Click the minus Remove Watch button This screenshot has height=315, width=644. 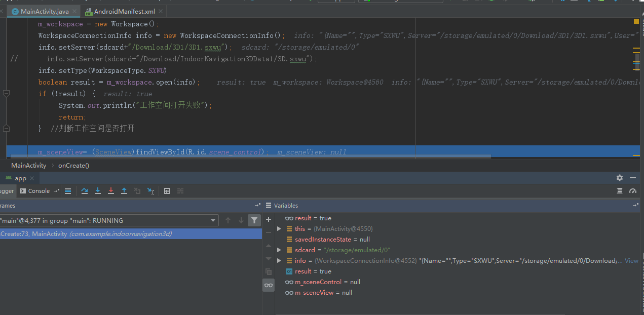tap(269, 232)
